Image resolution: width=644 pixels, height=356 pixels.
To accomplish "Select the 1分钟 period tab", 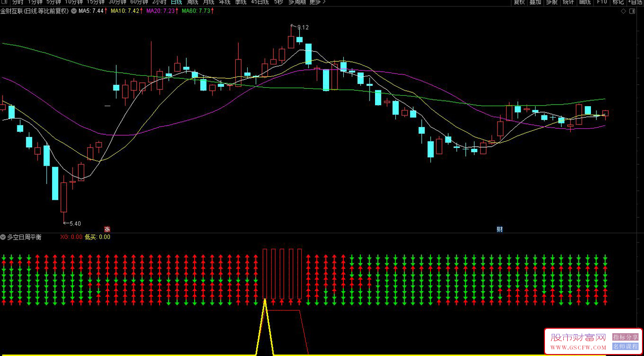I will coord(35,2).
